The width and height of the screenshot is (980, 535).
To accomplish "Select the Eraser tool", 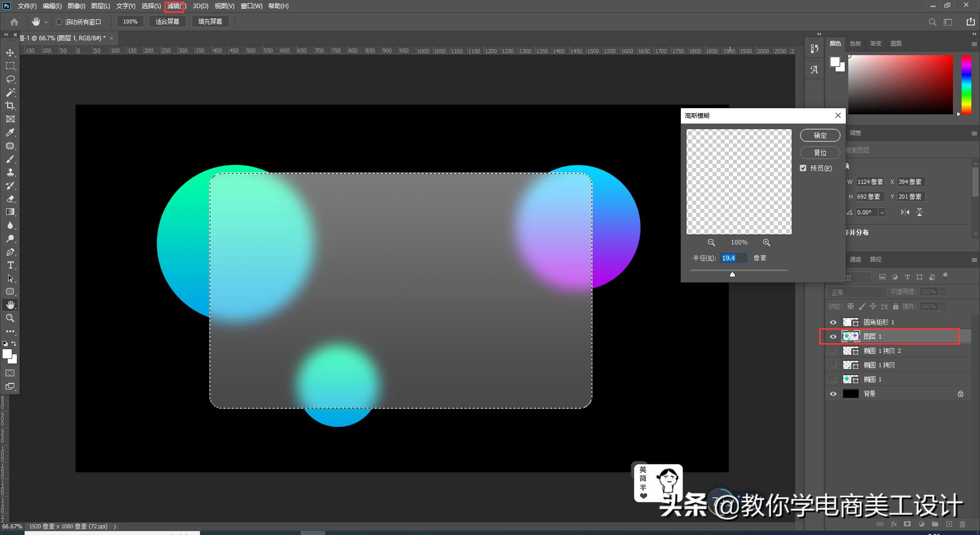I will (x=10, y=199).
